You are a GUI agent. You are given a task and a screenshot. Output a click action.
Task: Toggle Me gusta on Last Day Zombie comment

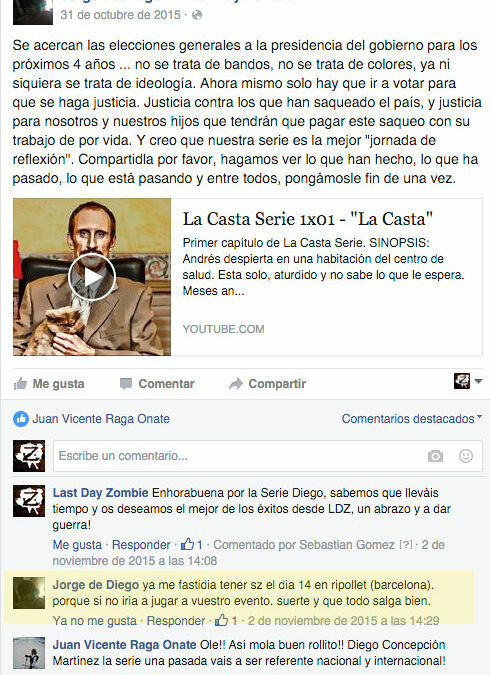coord(77,545)
